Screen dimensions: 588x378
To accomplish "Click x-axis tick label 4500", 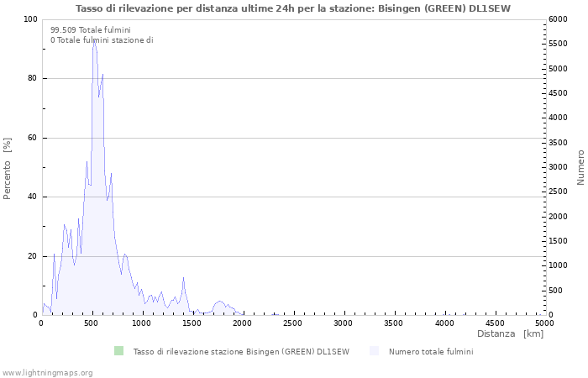I will [494, 323].
